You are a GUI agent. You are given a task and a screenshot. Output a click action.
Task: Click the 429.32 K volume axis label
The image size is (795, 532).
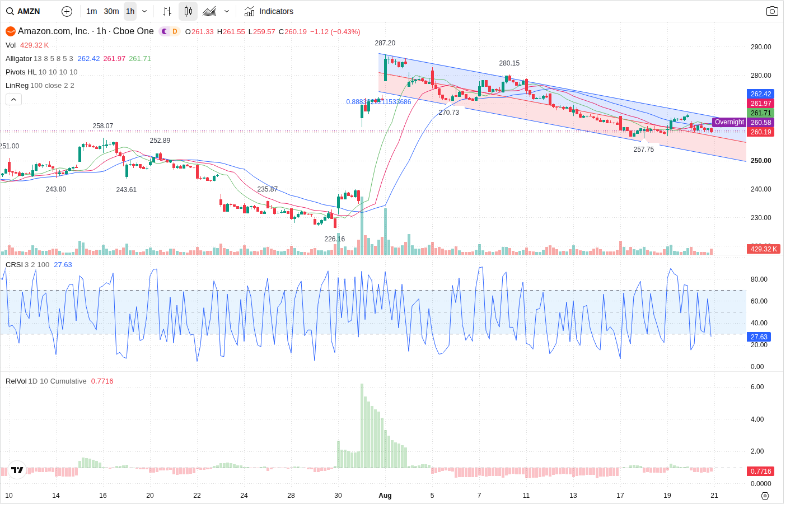(x=764, y=249)
